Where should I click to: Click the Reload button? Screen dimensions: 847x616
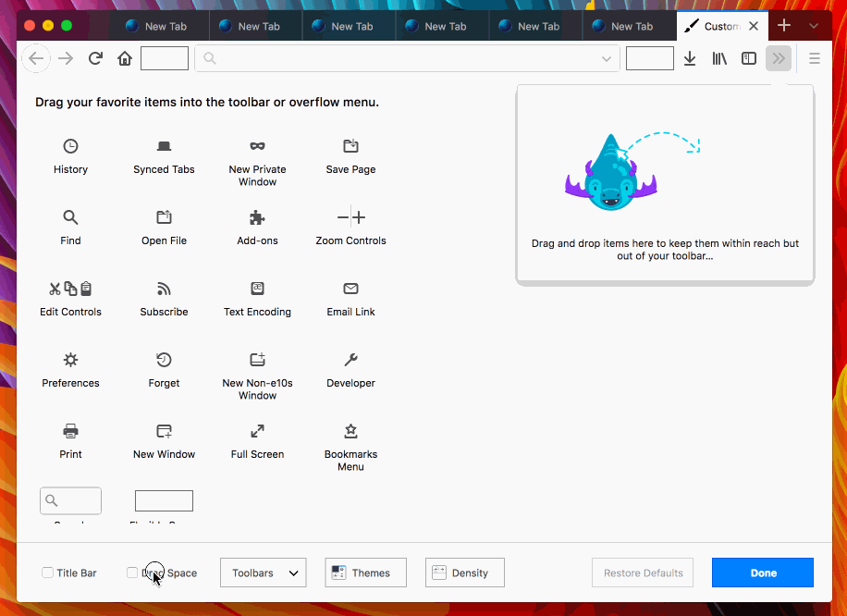95,58
